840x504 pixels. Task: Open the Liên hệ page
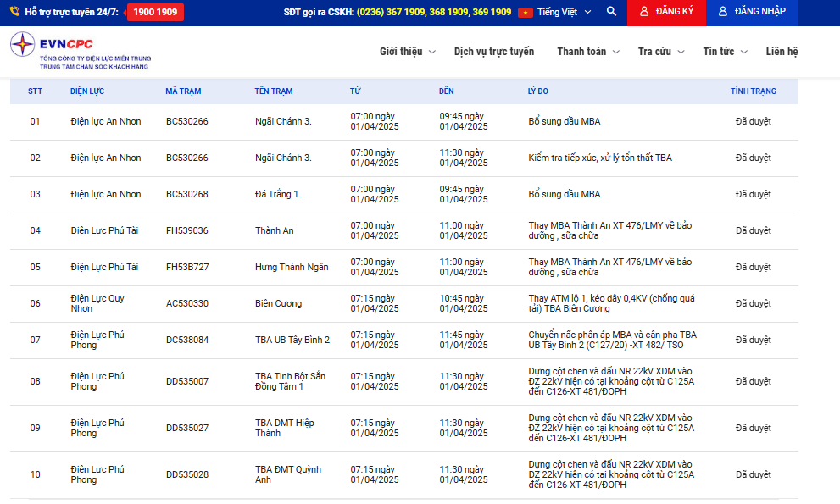(782, 52)
